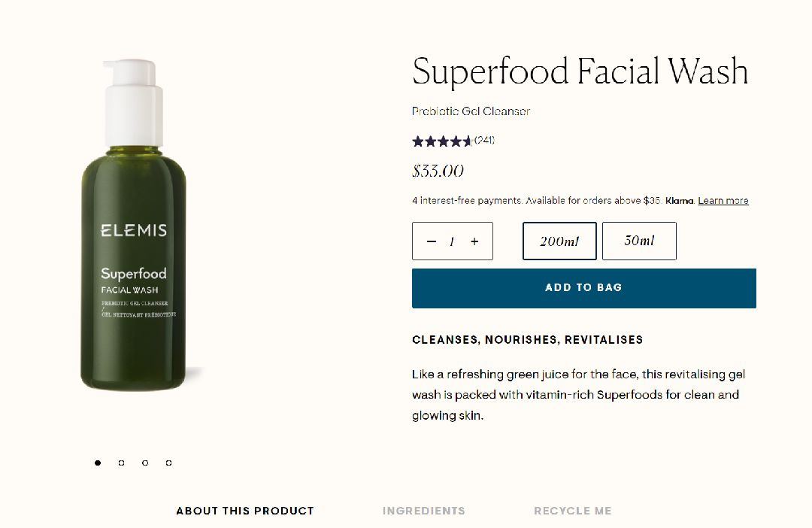The height and width of the screenshot is (528, 812).
Task: Click the Superfood Facial Wash title
Action: (580, 71)
